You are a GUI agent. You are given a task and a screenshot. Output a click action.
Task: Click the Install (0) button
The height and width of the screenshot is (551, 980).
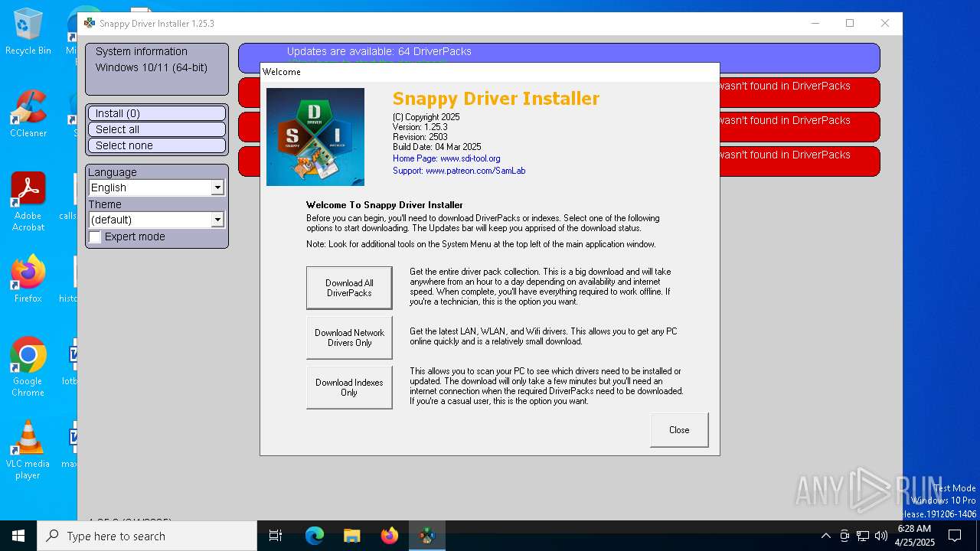coord(157,113)
